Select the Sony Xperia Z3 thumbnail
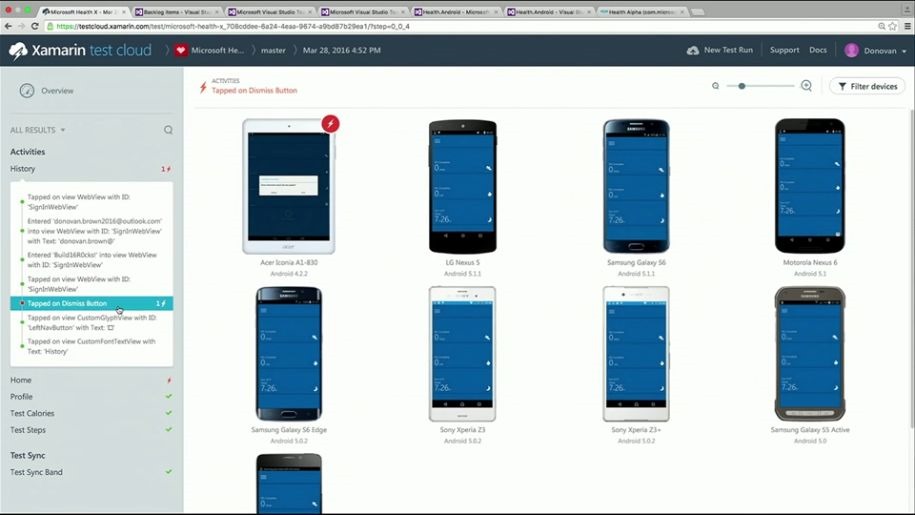The height and width of the screenshot is (515, 915). [463, 353]
